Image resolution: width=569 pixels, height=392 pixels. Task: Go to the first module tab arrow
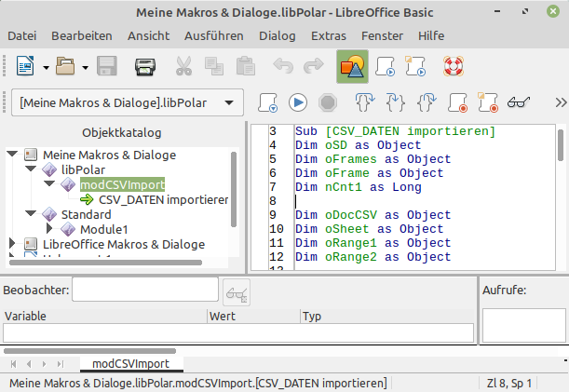pyautogui.click(x=13, y=364)
